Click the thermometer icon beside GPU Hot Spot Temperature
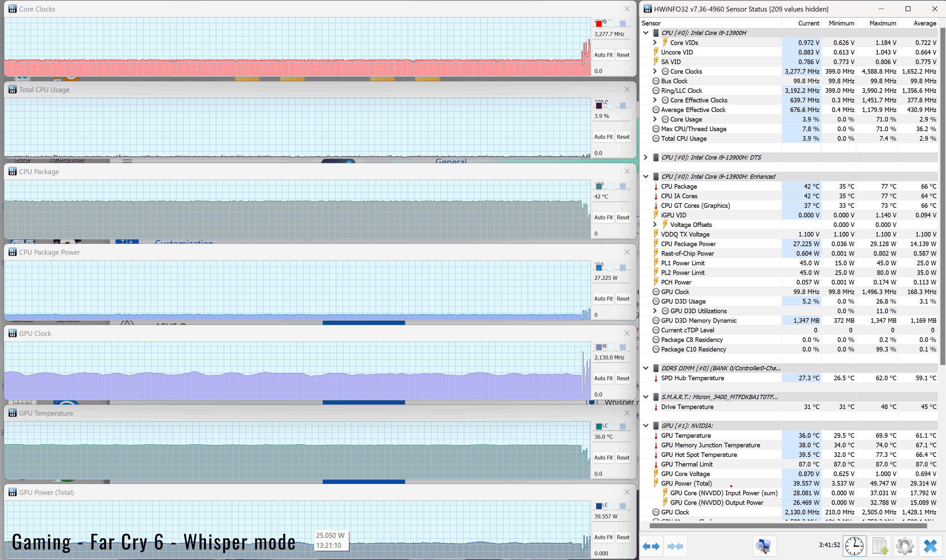This screenshot has height=560, width=946. point(656,455)
